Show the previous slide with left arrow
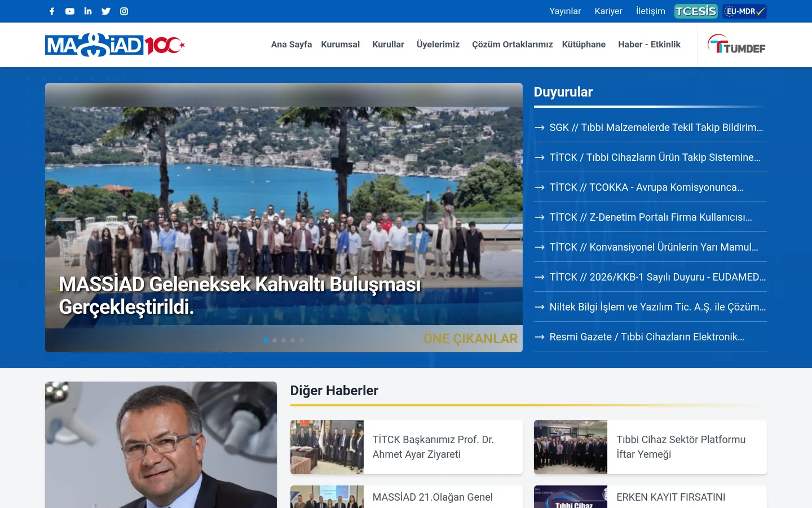Viewport: 812px width, 508px height. (59, 218)
